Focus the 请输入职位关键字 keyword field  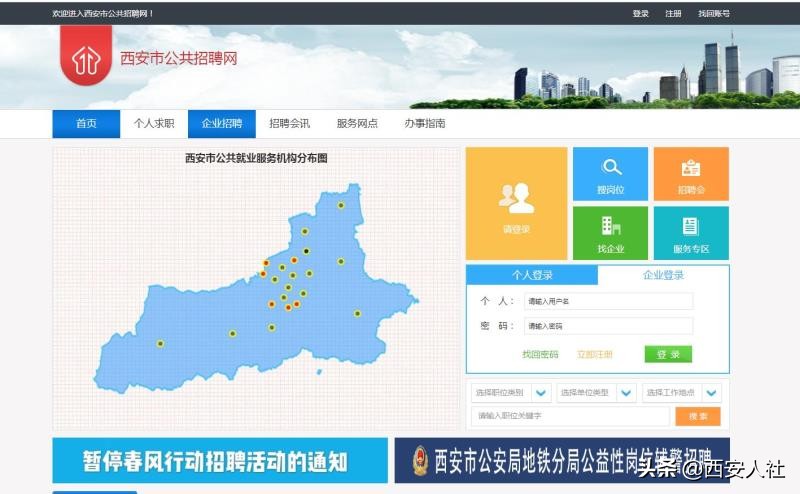coord(570,416)
